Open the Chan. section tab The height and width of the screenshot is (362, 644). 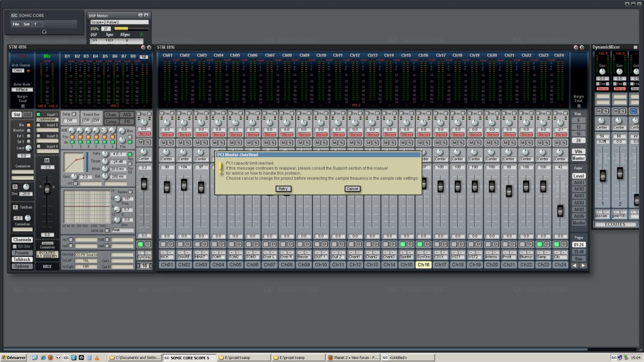(112, 115)
